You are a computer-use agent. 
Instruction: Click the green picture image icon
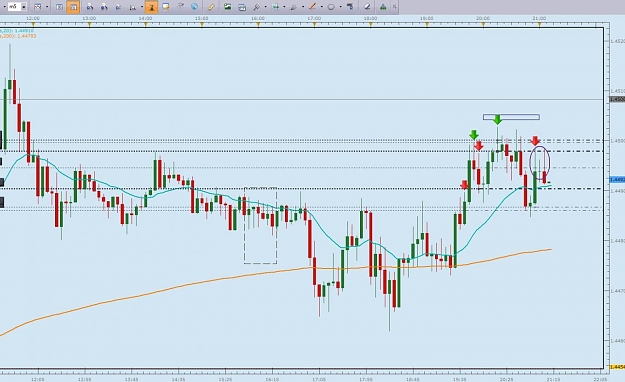(227, 7)
